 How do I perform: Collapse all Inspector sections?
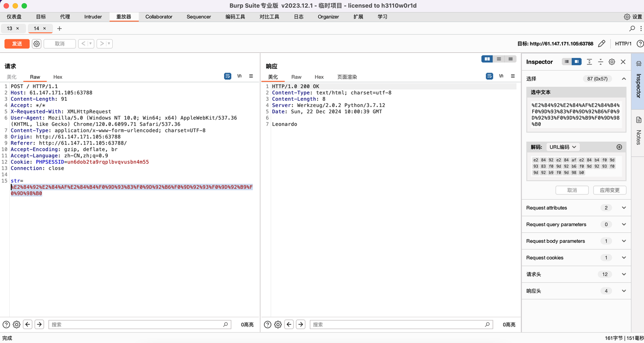click(x=601, y=62)
